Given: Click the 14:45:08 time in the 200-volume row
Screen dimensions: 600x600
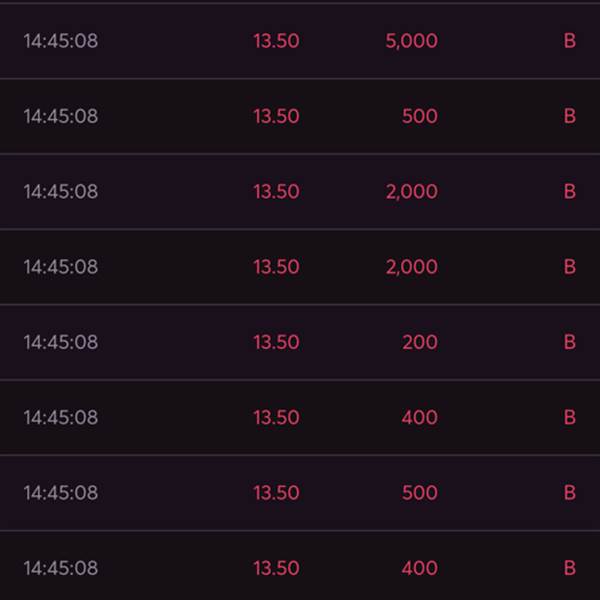Looking at the screenshot, I should tap(61, 342).
